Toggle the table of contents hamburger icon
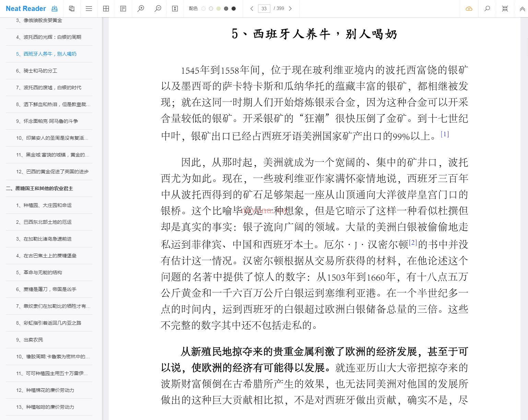 [89, 9]
